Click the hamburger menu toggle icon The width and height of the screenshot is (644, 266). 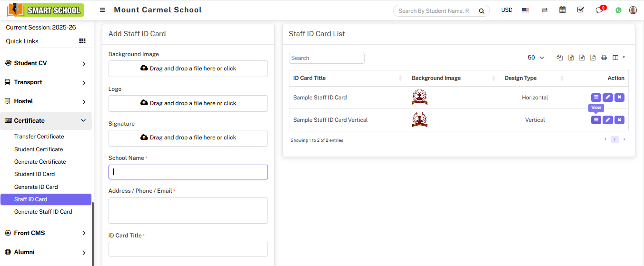tap(102, 10)
